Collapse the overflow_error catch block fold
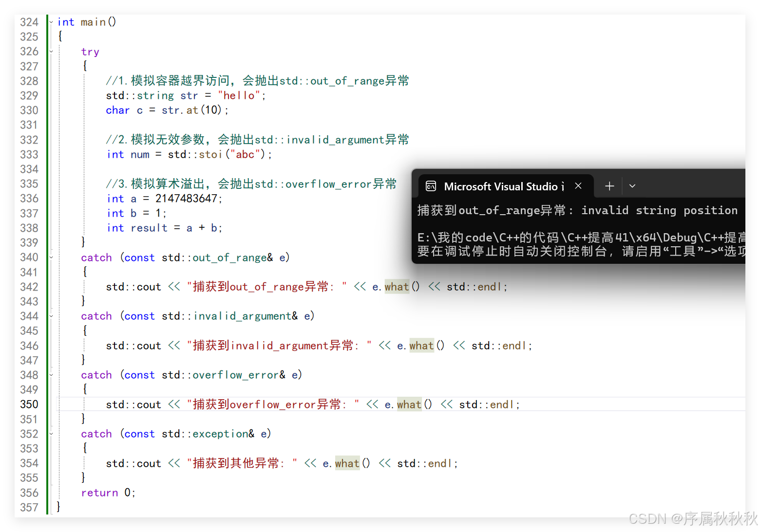Image resolution: width=760 pixels, height=532 pixels. pos(51,375)
